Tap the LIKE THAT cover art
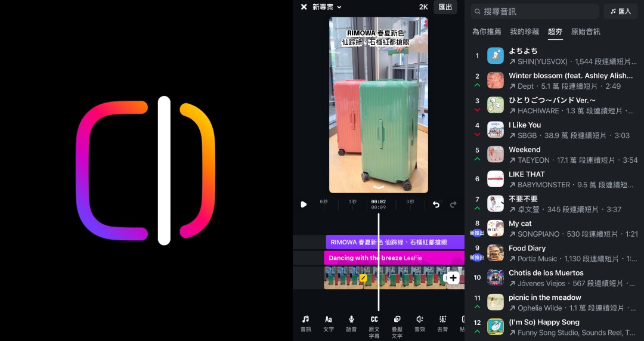The image size is (644, 341). point(496,179)
